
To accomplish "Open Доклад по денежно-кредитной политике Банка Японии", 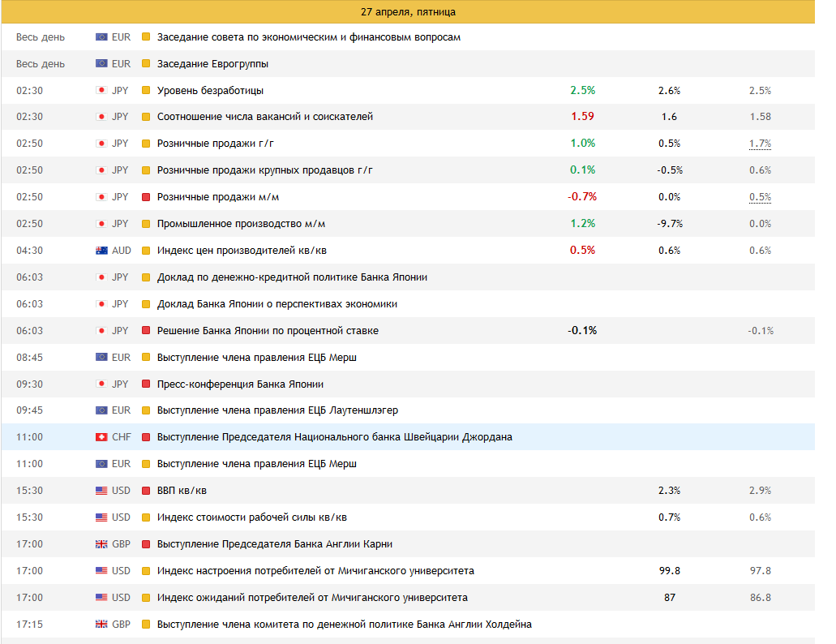I will [x=292, y=277].
